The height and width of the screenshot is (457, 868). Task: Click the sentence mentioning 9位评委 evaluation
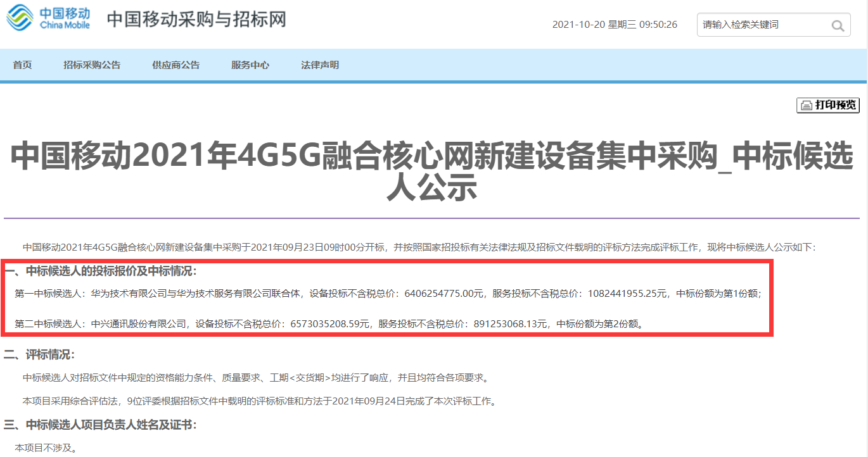pos(260,401)
